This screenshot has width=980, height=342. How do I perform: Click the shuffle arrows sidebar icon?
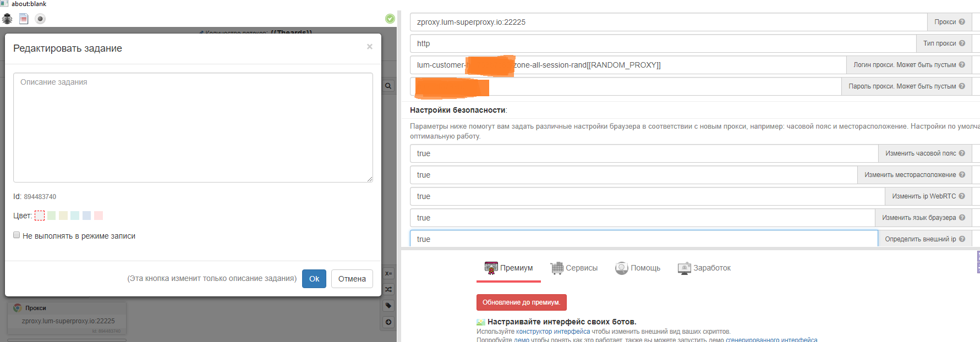(388, 289)
